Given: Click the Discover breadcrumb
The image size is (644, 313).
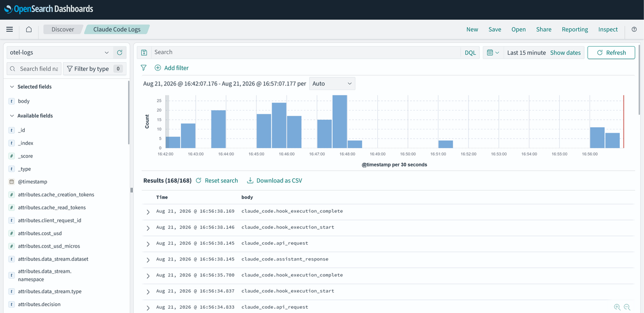Looking at the screenshot, I should tap(63, 30).
